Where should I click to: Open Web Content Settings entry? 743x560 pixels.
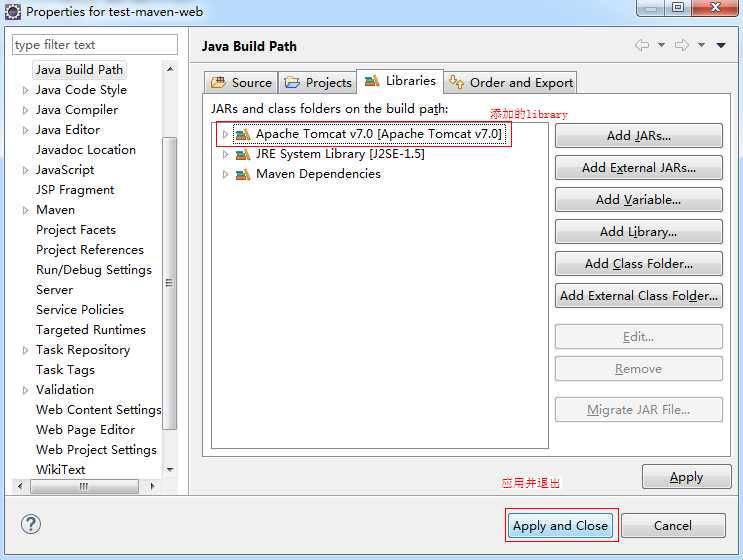coord(99,410)
